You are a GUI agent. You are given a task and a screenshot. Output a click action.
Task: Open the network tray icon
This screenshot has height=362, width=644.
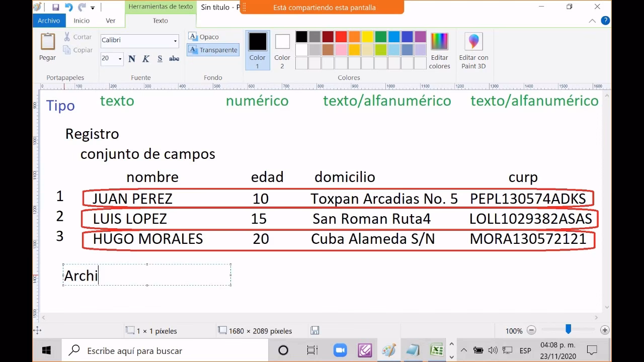click(x=508, y=350)
